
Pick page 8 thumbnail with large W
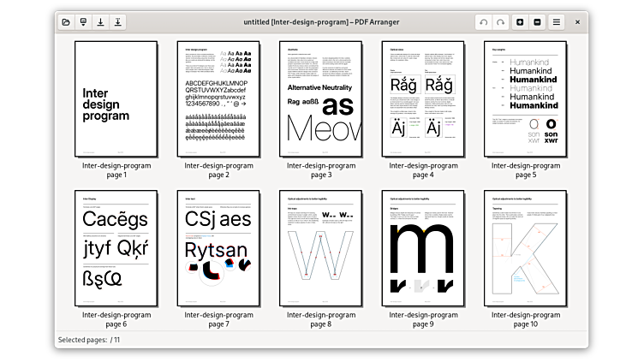320,248
